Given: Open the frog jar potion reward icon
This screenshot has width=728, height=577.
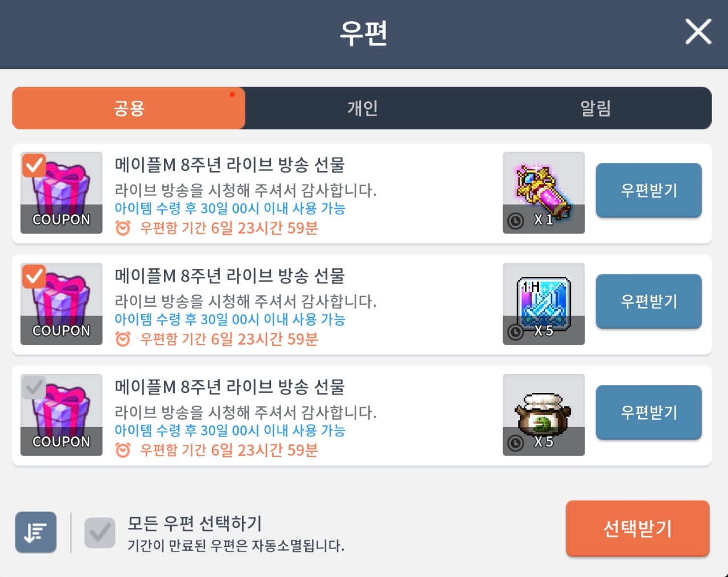Looking at the screenshot, I should tap(544, 415).
